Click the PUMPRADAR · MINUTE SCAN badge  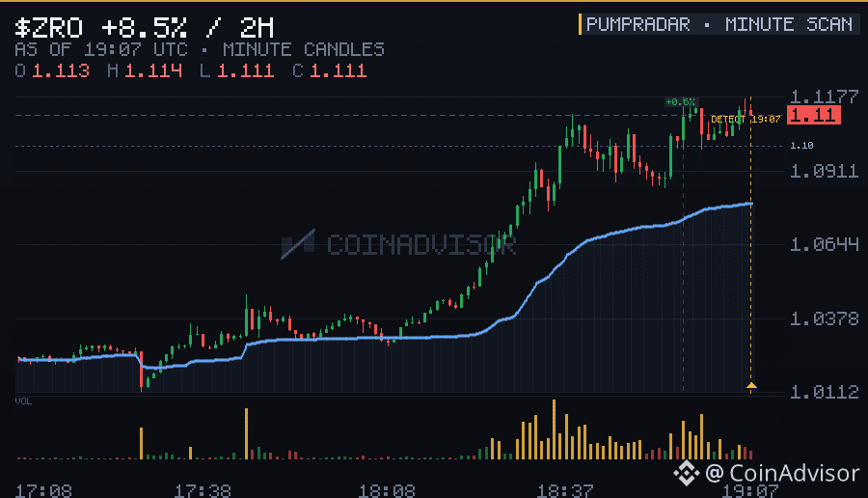coord(719,24)
